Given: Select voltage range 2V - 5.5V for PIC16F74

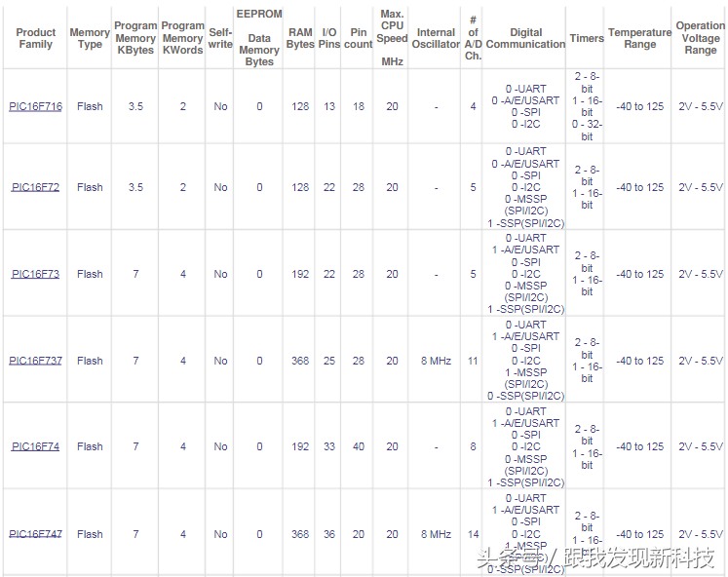Looking at the screenshot, I should (x=701, y=446).
